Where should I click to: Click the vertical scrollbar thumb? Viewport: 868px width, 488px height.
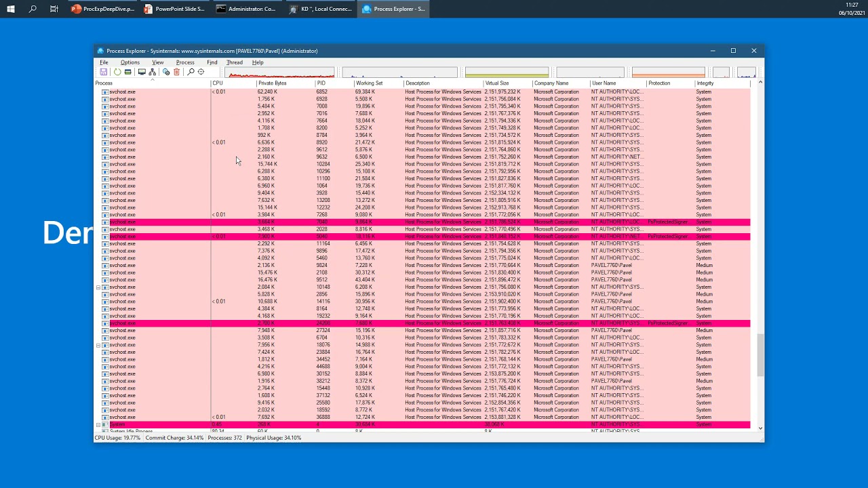click(x=760, y=355)
